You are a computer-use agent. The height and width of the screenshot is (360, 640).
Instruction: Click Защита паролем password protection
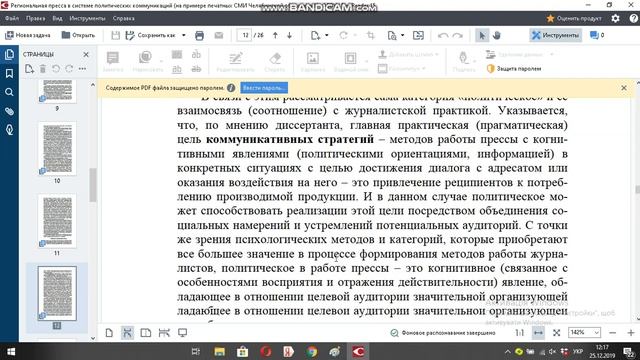point(514,69)
